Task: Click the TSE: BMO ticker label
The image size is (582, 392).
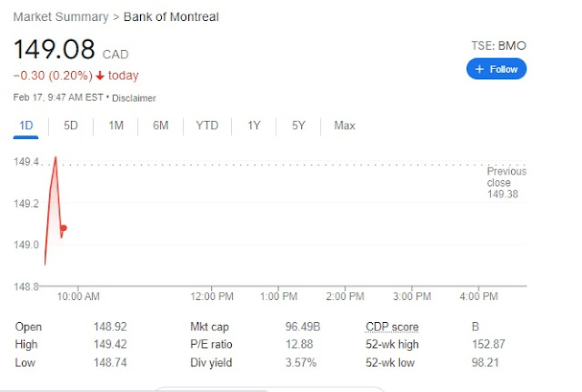Action: coord(499,45)
